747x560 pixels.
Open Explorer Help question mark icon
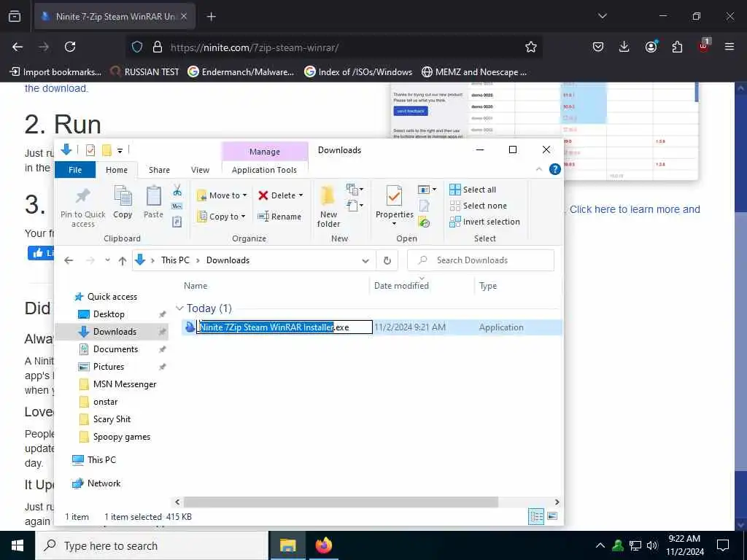point(554,169)
